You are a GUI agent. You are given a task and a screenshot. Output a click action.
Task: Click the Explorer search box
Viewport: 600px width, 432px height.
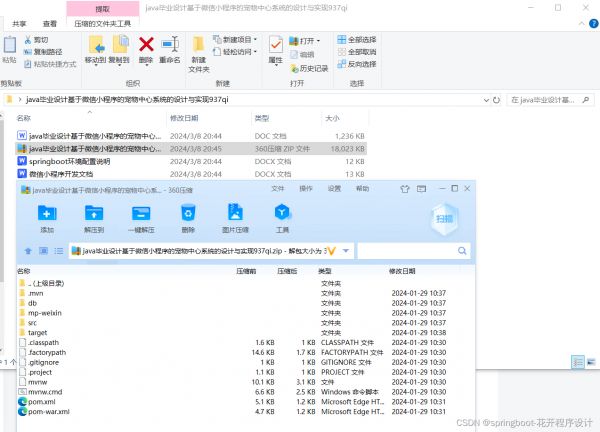(551, 100)
